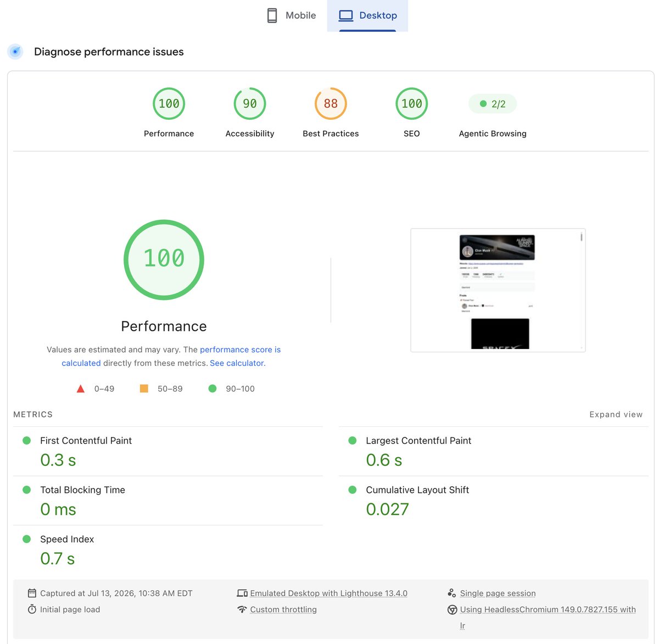The width and height of the screenshot is (659, 644).
Task: Click the 0.3 s First Contentful Paint value
Action: pyautogui.click(x=58, y=460)
